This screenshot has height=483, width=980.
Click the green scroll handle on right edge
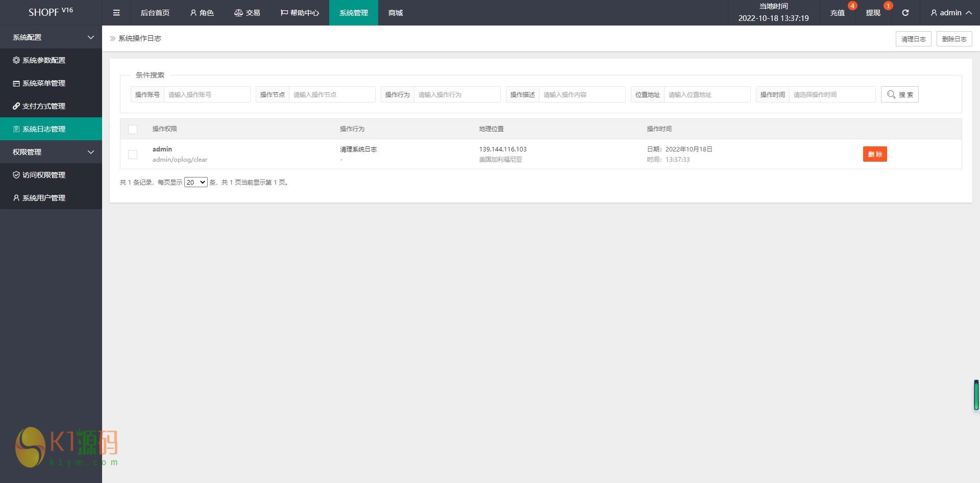pyautogui.click(x=976, y=395)
